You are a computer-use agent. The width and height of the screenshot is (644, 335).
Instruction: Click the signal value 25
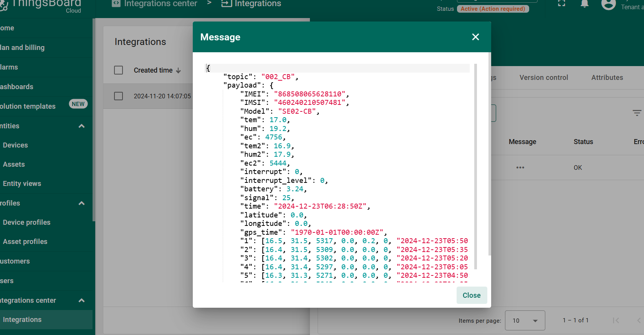(286, 198)
